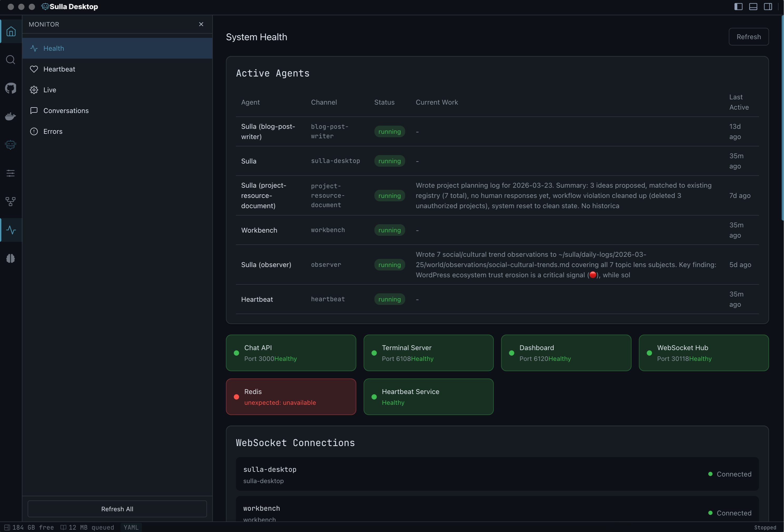
Task: Open Live monitor view
Action: (x=50, y=90)
